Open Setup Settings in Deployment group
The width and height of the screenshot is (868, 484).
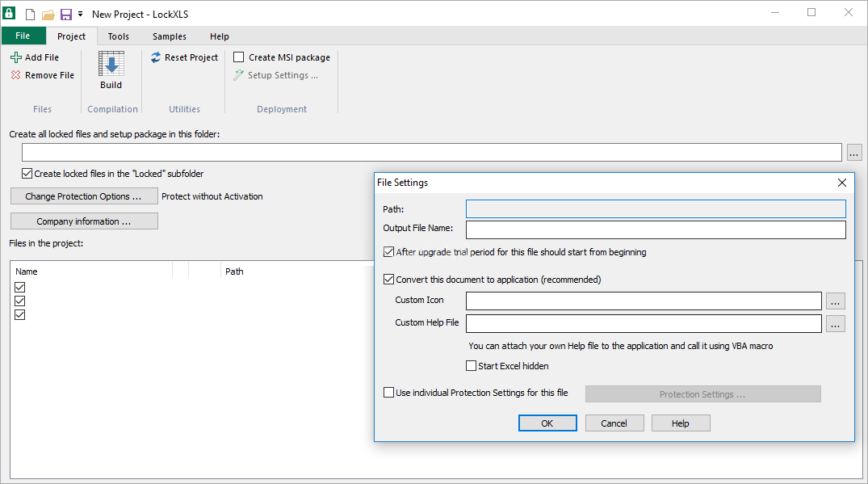pyautogui.click(x=275, y=75)
